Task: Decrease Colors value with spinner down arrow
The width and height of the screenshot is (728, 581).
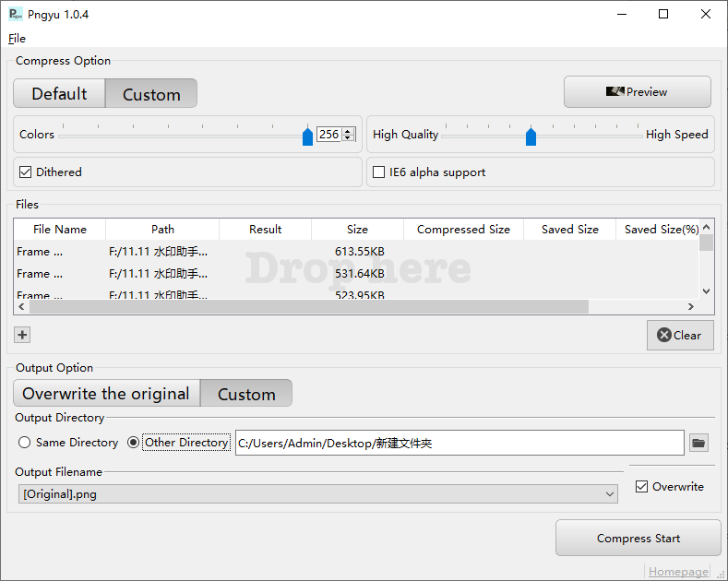Action: pos(348,138)
